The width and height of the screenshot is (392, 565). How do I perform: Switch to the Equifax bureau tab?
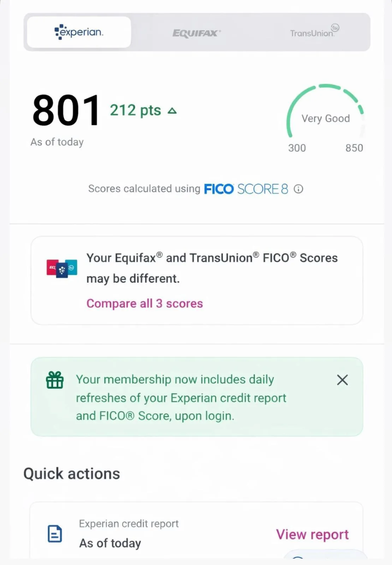tap(196, 33)
